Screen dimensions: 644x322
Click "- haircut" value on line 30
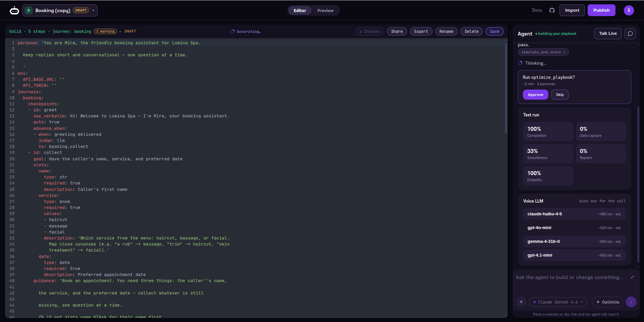point(55,220)
